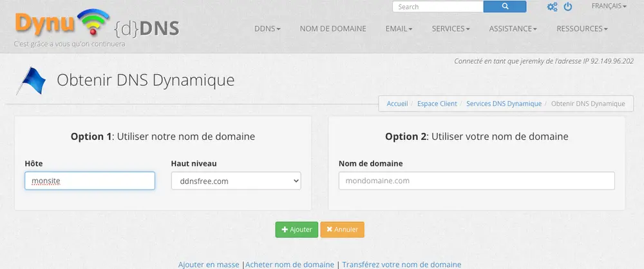Go to NOM DE DOMAINE
The width and height of the screenshot is (644, 269).
pyautogui.click(x=333, y=29)
